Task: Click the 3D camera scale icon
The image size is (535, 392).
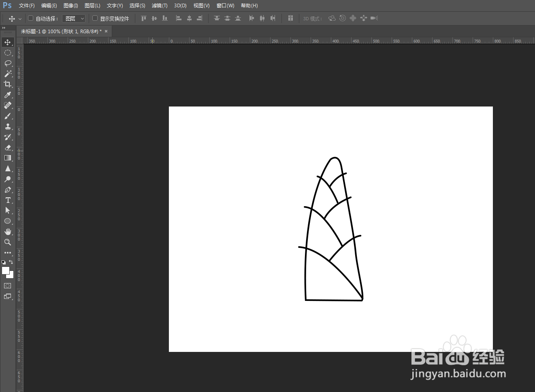Action: (374, 18)
